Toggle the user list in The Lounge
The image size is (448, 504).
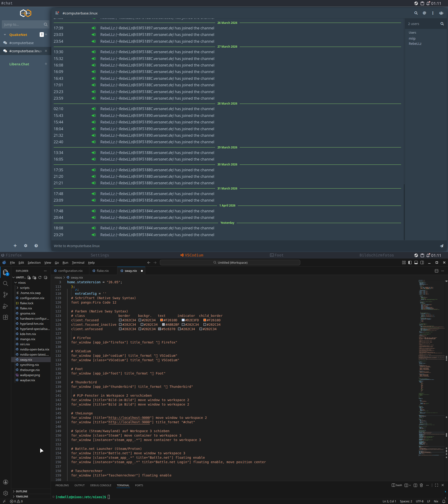pyautogui.click(x=441, y=13)
